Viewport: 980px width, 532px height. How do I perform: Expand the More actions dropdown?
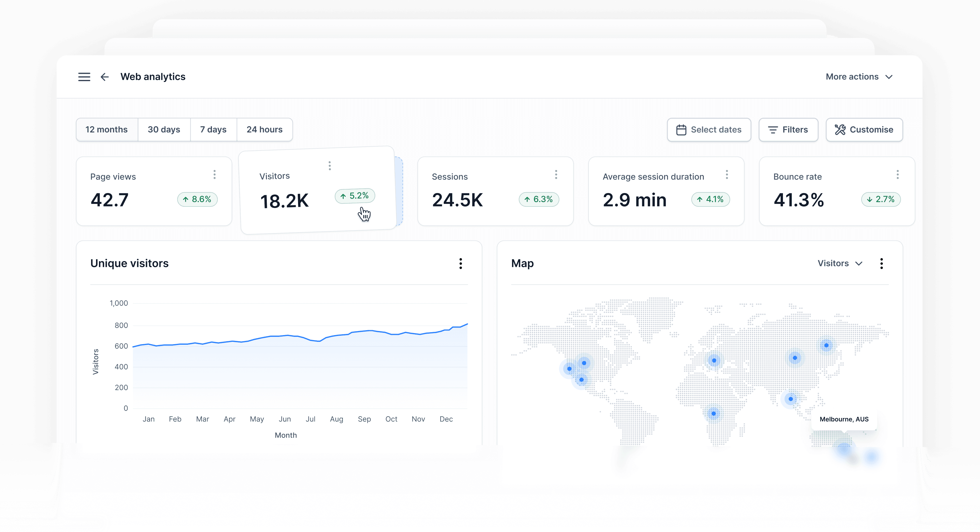click(x=859, y=77)
